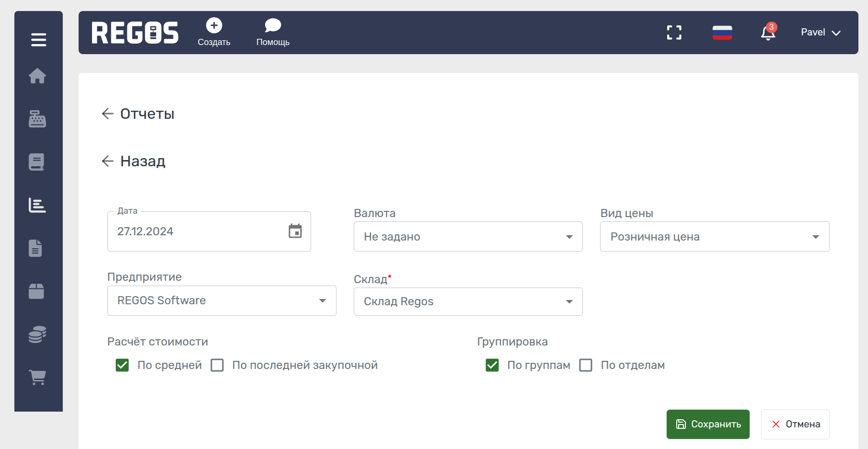Open the cash register section
The height and width of the screenshot is (449, 868).
[37, 119]
